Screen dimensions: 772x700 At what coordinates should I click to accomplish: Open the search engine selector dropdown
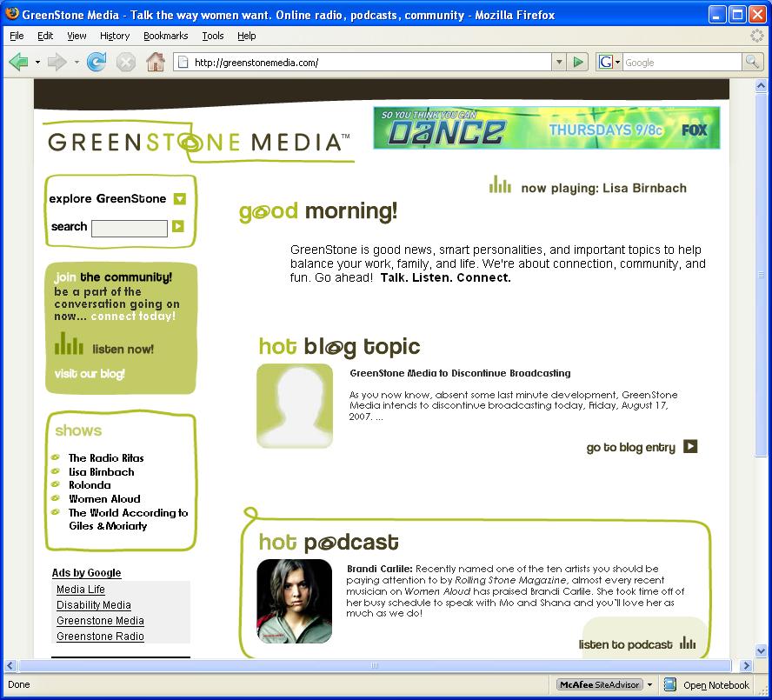coord(609,62)
